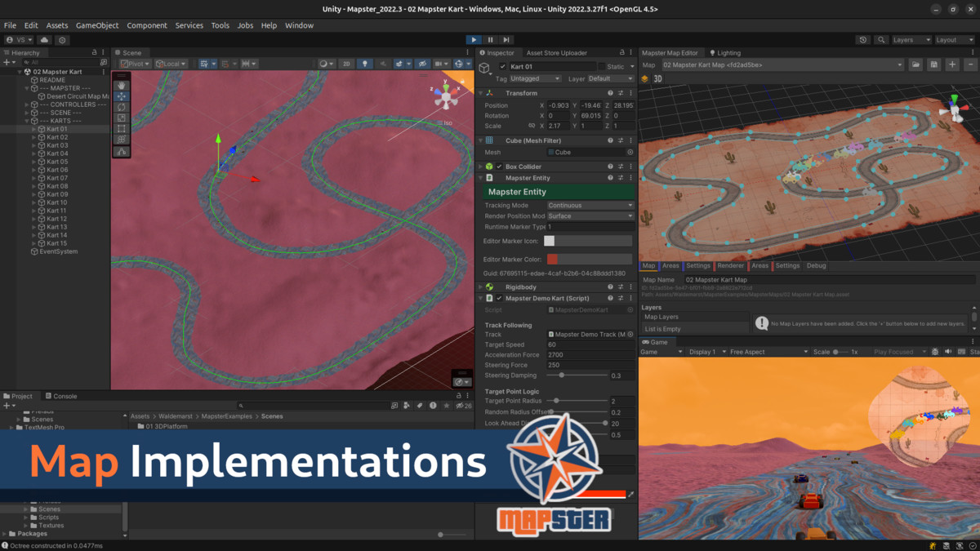
Task: Toggle Game view mute audio icon
Action: (x=948, y=352)
